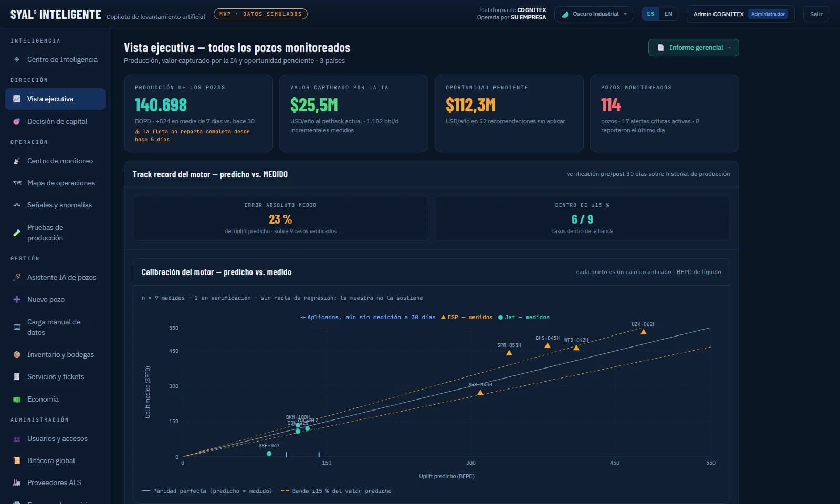Open Señales y anomalías section
Screen dimensions: 840x504
point(55,205)
